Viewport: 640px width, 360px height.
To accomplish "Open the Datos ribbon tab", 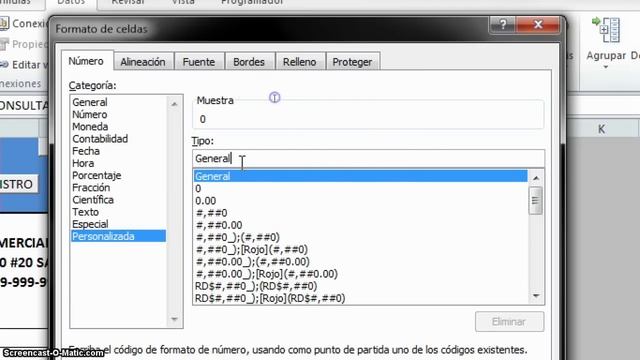I will click(x=71, y=2).
